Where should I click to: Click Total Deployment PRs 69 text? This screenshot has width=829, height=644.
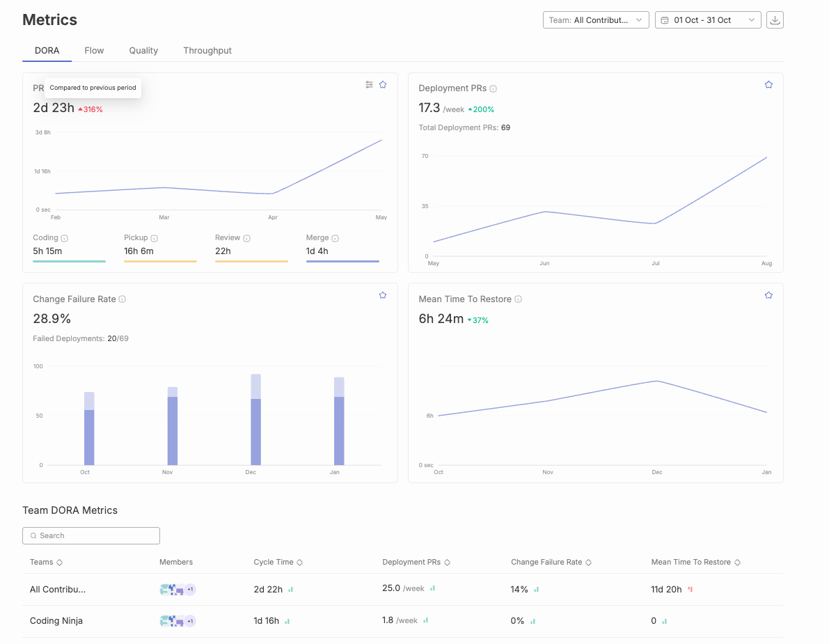point(464,128)
